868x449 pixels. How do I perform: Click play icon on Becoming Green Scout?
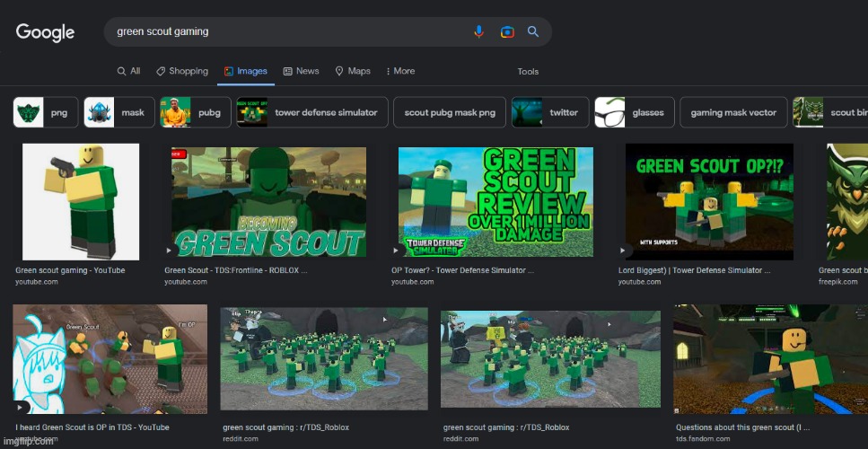point(170,251)
